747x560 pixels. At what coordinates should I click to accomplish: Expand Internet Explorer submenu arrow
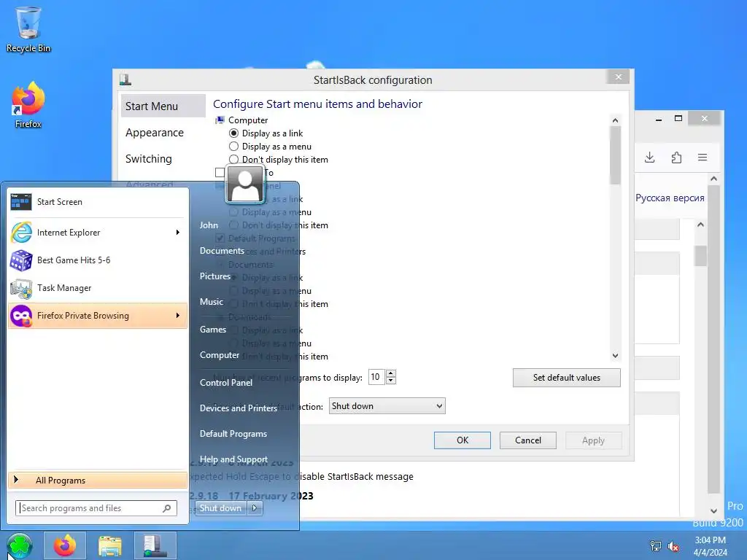pos(178,233)
